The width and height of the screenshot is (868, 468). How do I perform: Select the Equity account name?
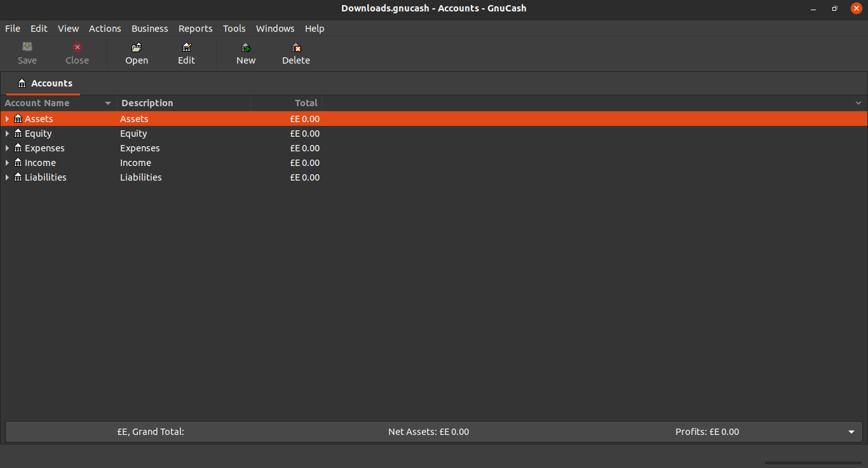pyautogui.click(x=38, y=134)
